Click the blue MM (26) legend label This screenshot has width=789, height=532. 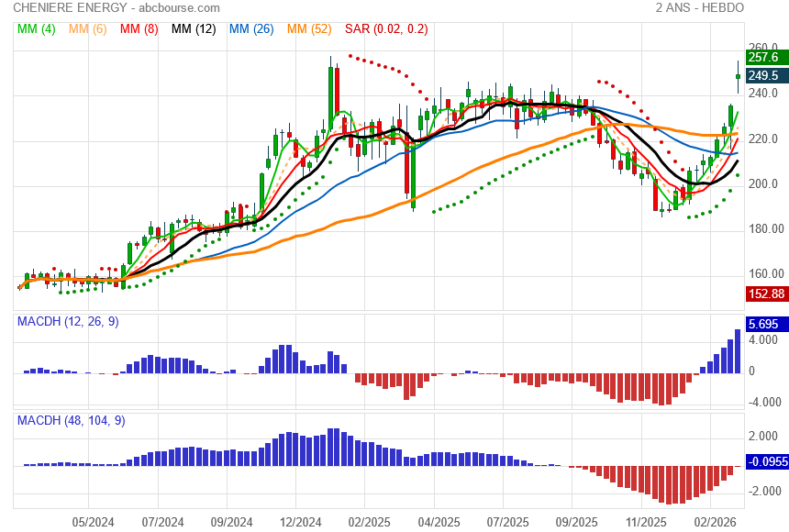(x=251, y=29)
